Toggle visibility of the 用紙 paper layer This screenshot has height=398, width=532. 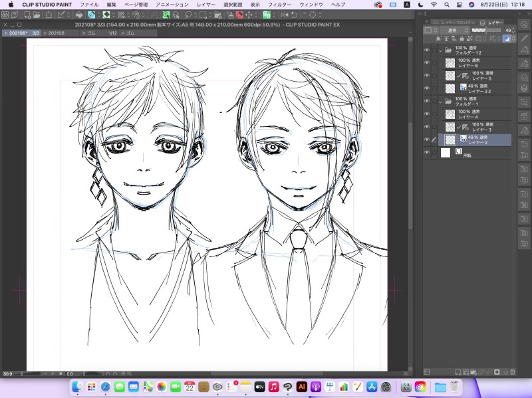click(x=427, y=153)
